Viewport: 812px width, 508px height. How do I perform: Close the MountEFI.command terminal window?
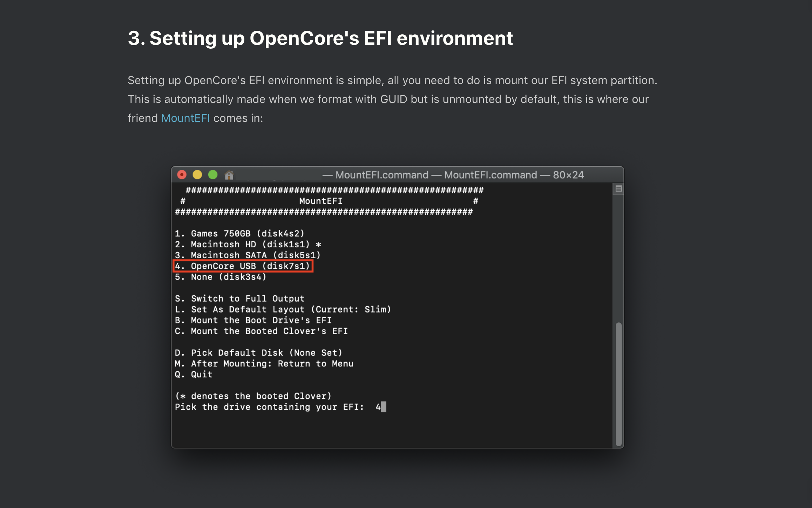182,174
